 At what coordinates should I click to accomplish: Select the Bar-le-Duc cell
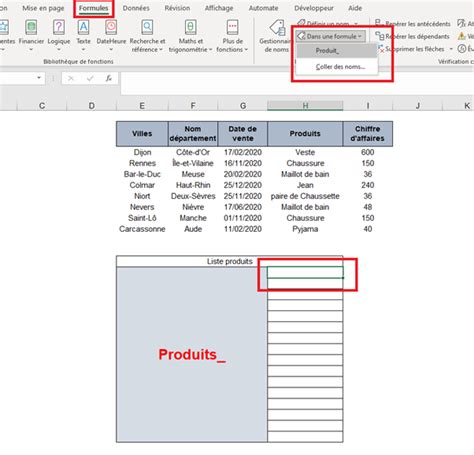[142, 174]
